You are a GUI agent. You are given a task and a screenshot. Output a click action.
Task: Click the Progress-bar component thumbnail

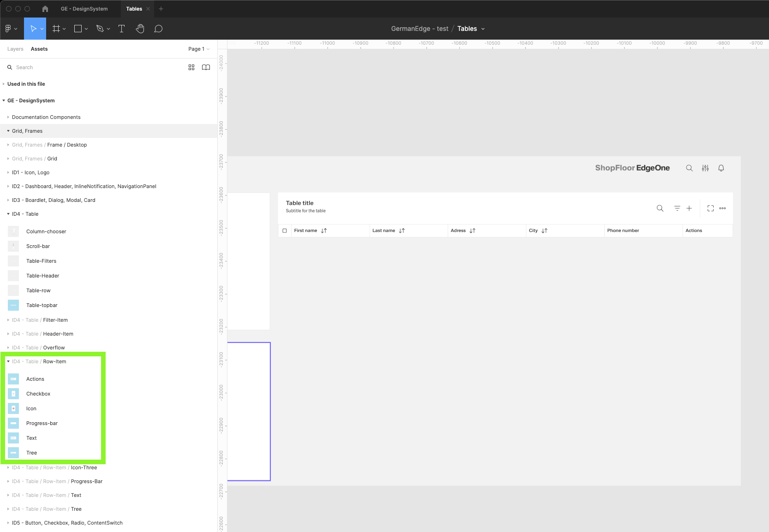click(x=13, y=423)
